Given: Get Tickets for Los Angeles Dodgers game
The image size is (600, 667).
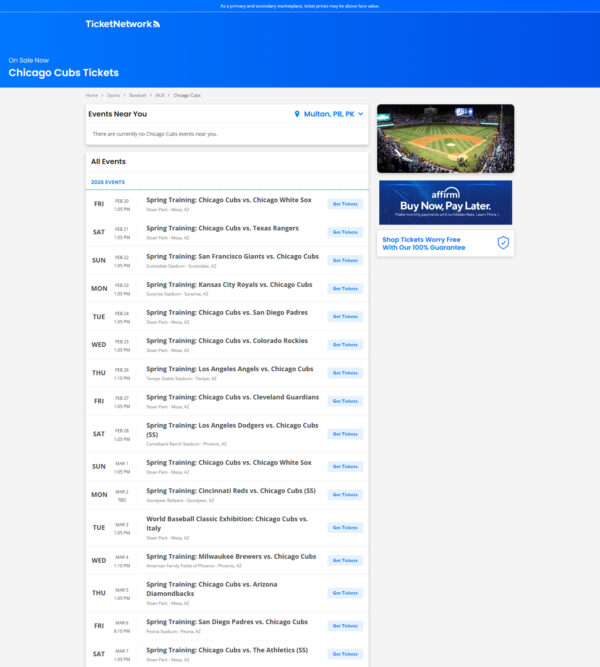Looking at the screenshot, I should [x=345, y=434].
